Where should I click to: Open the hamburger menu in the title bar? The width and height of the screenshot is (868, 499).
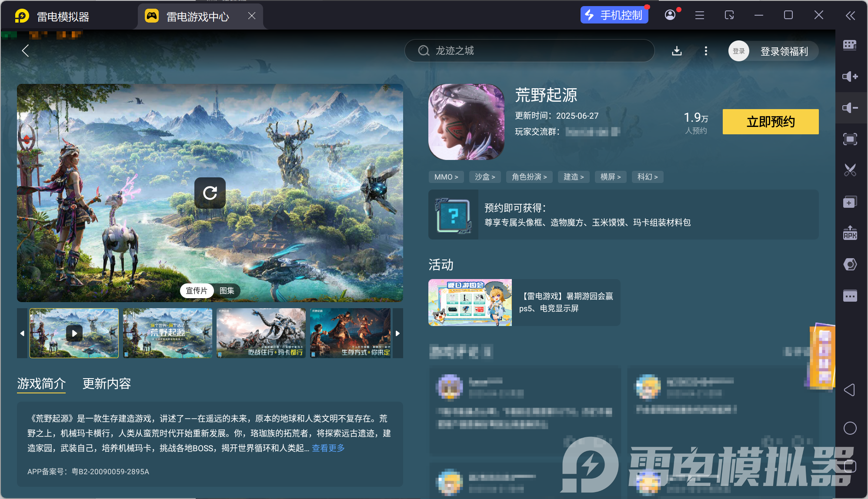coord(699,15)
